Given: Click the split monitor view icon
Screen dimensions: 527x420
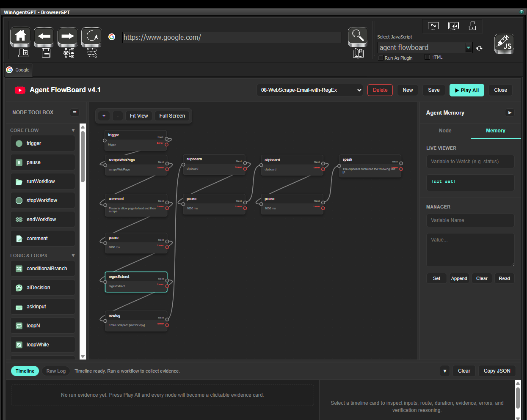Looking at the screenshot, I should [x=453, y=26].
